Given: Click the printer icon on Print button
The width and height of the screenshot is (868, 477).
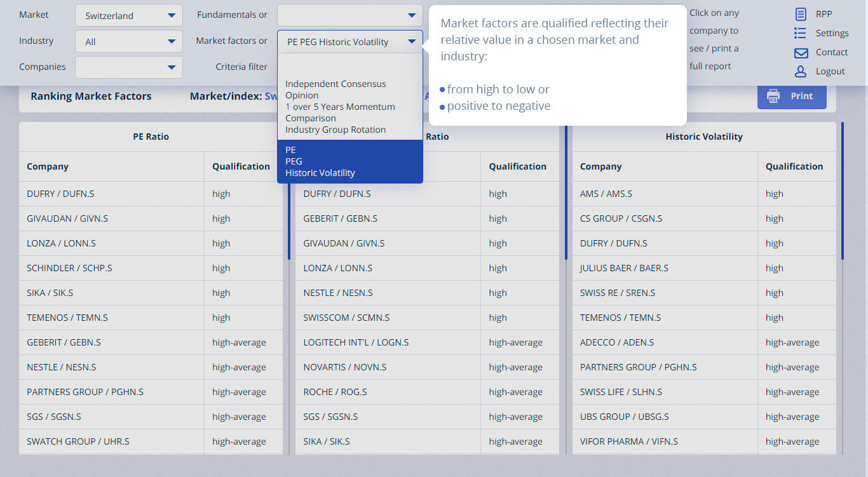Looking at the screenshot, I should pyautogui.click(x=773, y=96).
